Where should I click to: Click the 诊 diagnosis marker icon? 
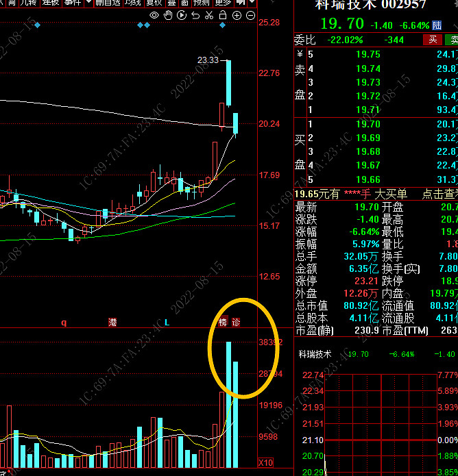point(236,322)
